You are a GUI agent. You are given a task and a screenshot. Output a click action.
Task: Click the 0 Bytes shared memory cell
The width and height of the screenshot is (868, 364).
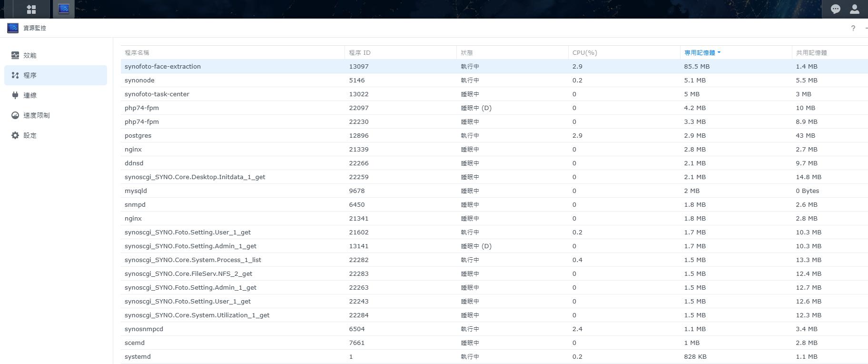tap(807, 191)
